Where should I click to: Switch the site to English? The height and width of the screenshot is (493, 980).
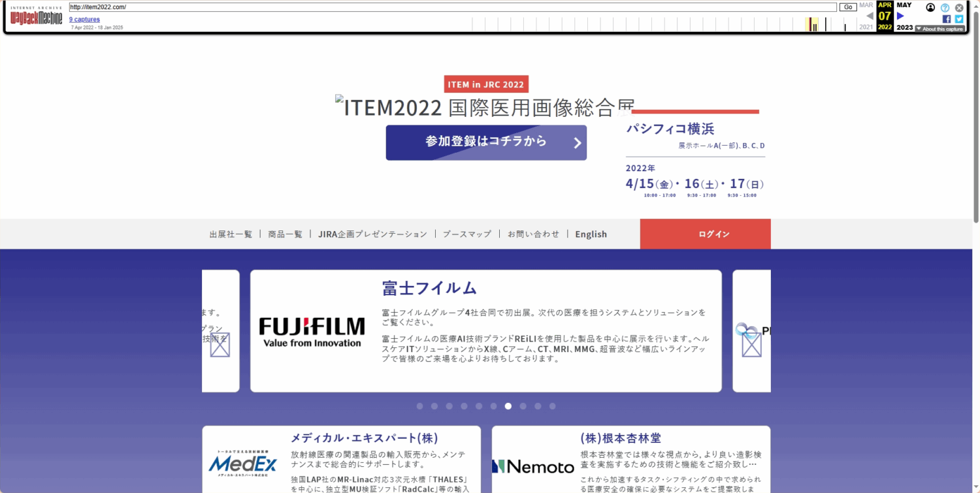tap(591, 234)
